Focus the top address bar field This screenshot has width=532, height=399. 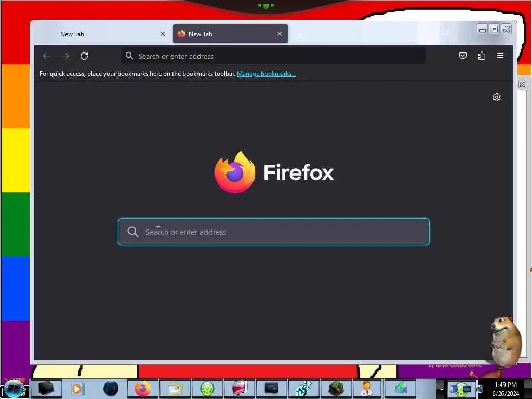[x=273, y=56]
